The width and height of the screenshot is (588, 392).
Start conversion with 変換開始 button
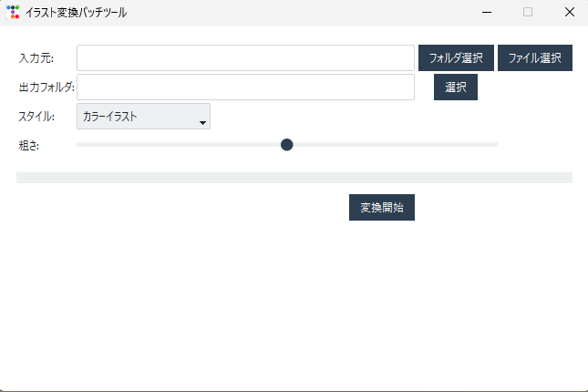[x=382, y=208]
